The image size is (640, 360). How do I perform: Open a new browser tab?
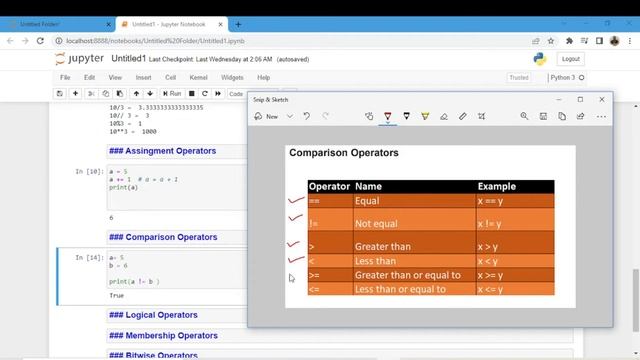238,25
